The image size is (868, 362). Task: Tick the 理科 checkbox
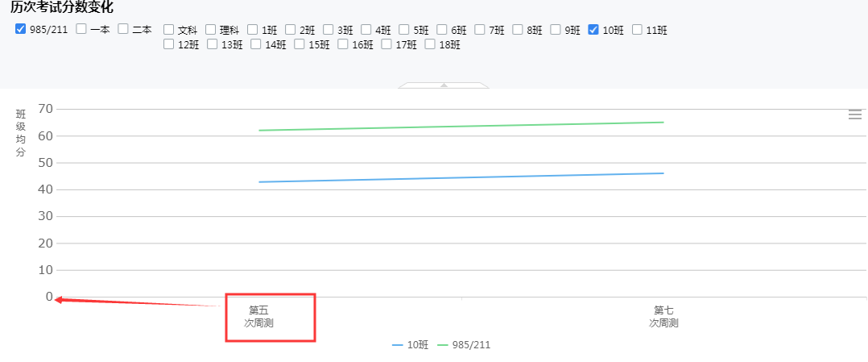pyautogui.click(x=210, y=29)
